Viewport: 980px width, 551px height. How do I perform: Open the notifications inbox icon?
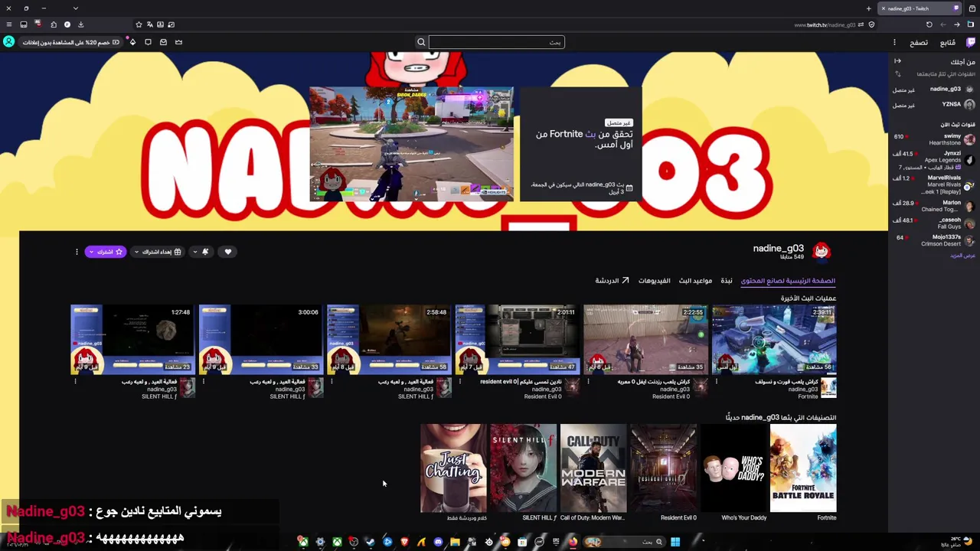click(163, 42)
